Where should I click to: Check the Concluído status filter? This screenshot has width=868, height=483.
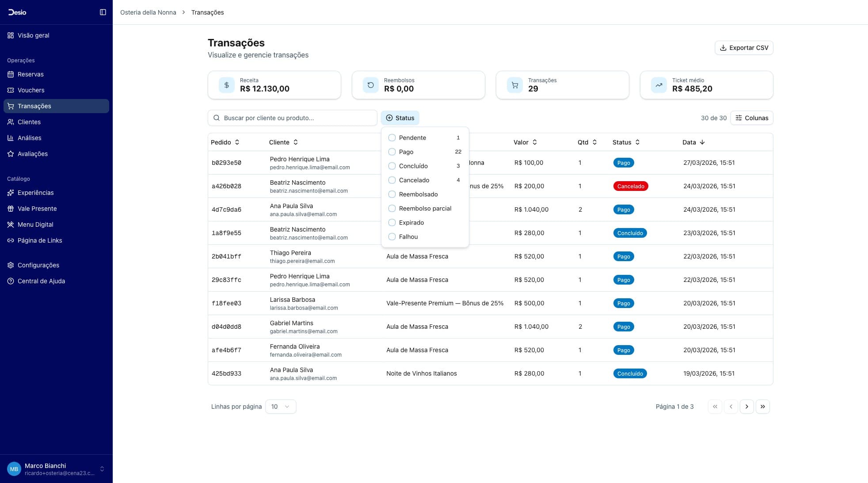[392, 166]
